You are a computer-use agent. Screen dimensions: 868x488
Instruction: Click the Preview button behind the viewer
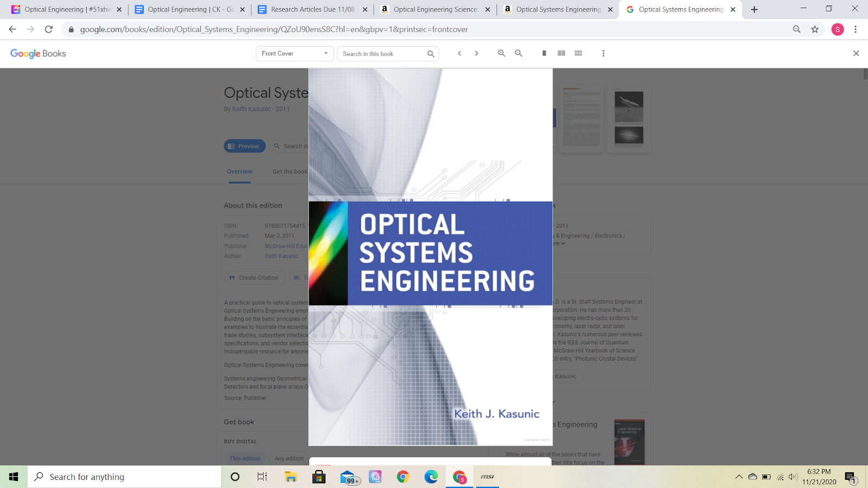(245, 146)
